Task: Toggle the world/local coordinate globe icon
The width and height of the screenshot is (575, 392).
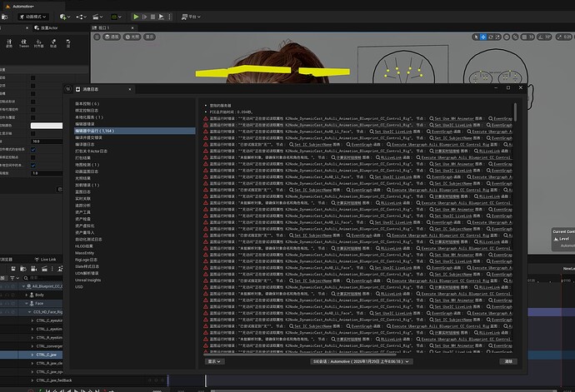Action: pos(507,37)
